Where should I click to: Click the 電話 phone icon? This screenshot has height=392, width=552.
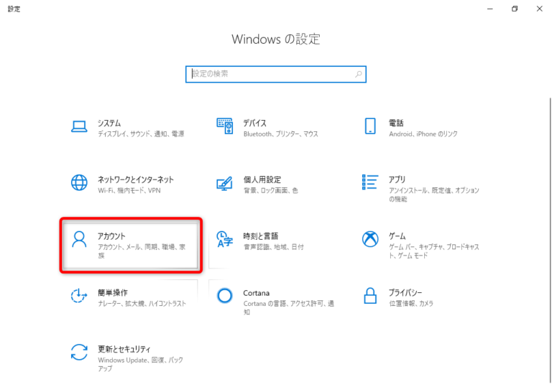tap(370, 126)
